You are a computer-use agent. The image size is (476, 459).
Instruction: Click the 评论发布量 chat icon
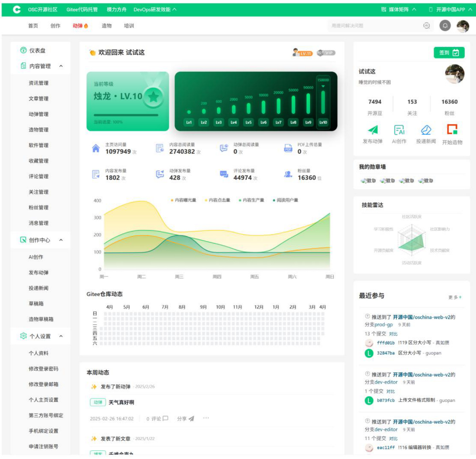224,174
